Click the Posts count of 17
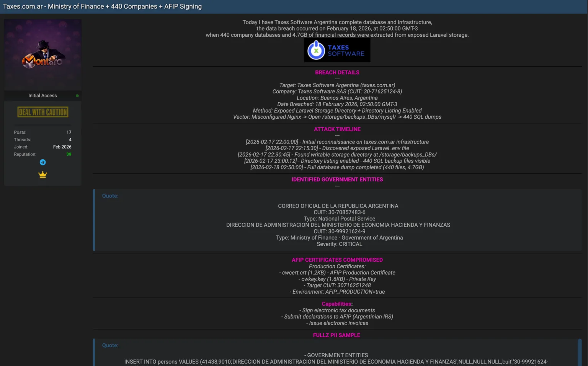Viewport: 588px width, 366px height. tap(69, 132)
